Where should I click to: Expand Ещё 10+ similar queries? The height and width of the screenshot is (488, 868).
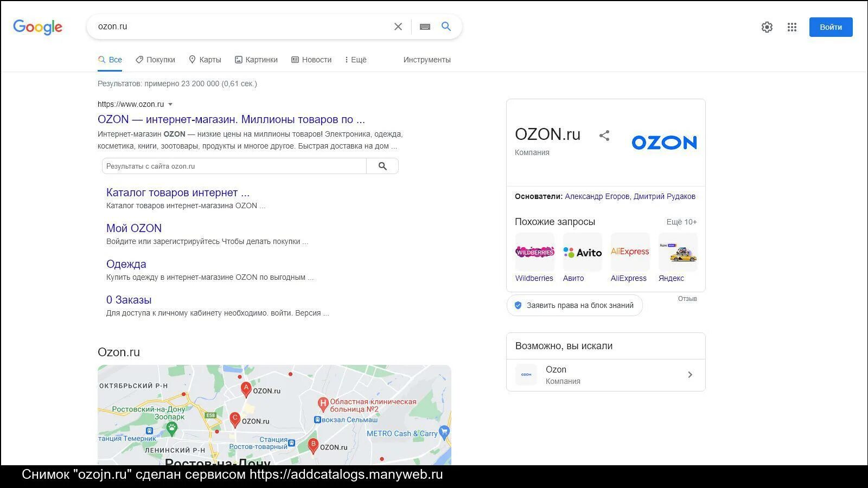tap(681, 222)
